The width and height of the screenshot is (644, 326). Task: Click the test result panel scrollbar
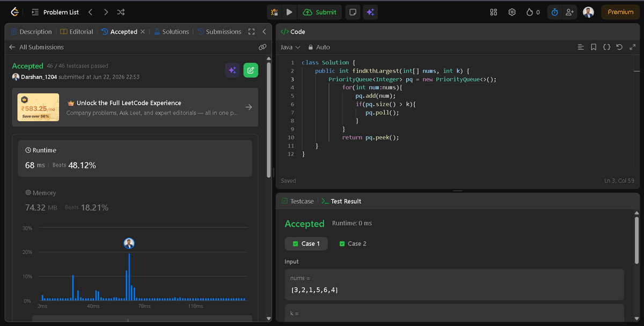point(637,241)
